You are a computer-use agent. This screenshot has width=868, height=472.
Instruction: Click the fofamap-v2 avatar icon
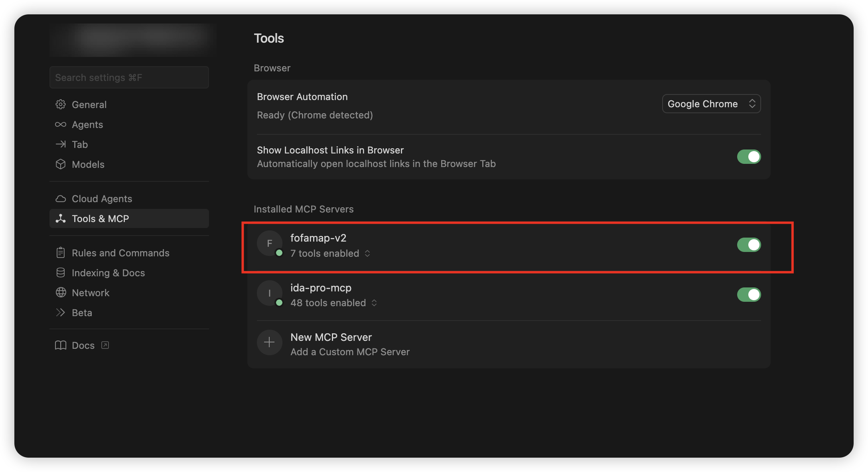pos(269,243)
